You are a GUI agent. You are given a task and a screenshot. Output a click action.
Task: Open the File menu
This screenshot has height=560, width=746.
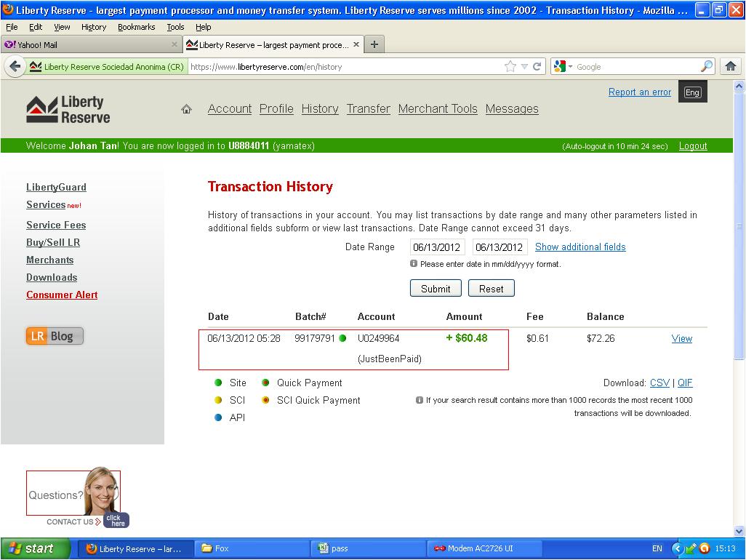pyautogui.click(x=12, y=27)
